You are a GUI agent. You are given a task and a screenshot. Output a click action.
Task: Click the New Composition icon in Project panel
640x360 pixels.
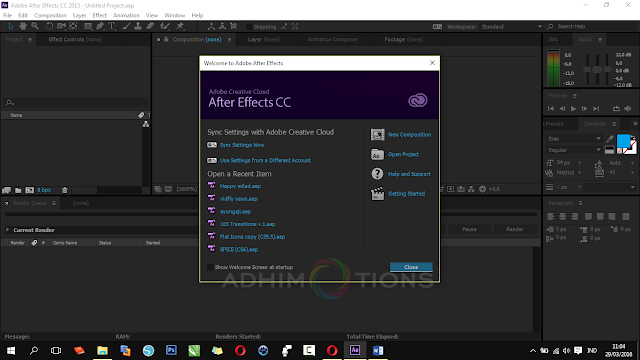coord(29,190)
